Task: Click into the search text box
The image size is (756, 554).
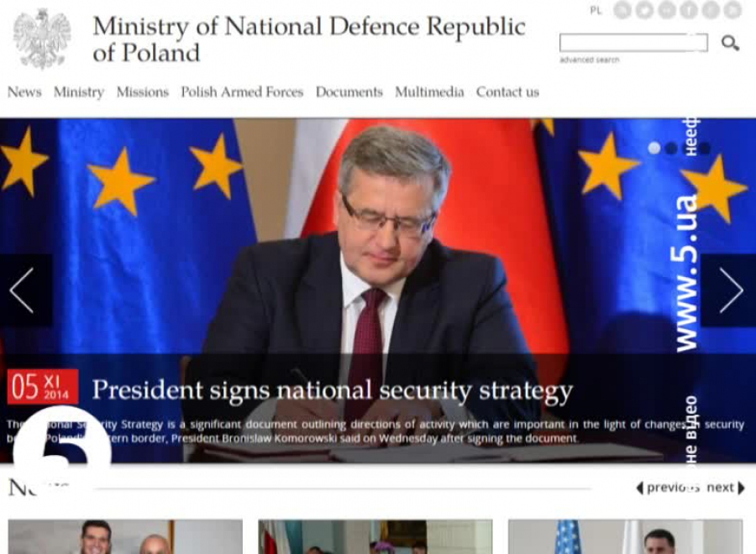Action: point(633,43)
